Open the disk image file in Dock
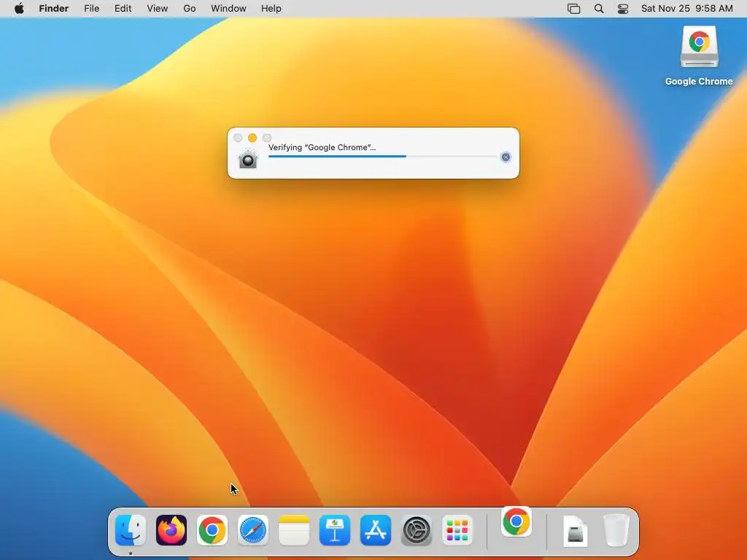Viewport: 747px width, 560px height. point(576,530)
